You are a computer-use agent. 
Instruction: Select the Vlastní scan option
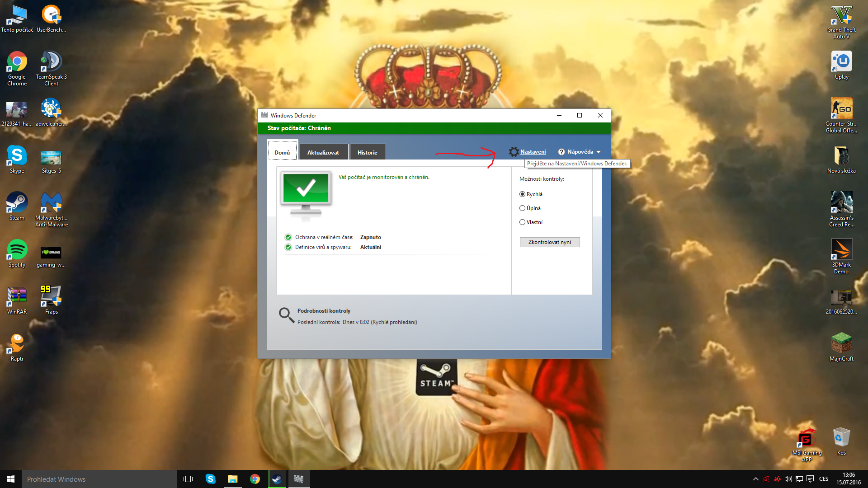point(522,222)
